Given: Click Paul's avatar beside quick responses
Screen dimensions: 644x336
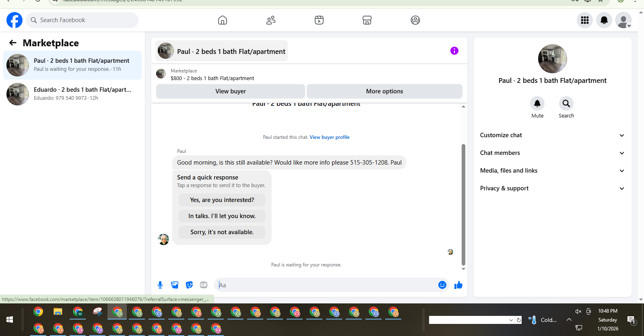Looking at the screenshot, I should [x=163, y=239].
